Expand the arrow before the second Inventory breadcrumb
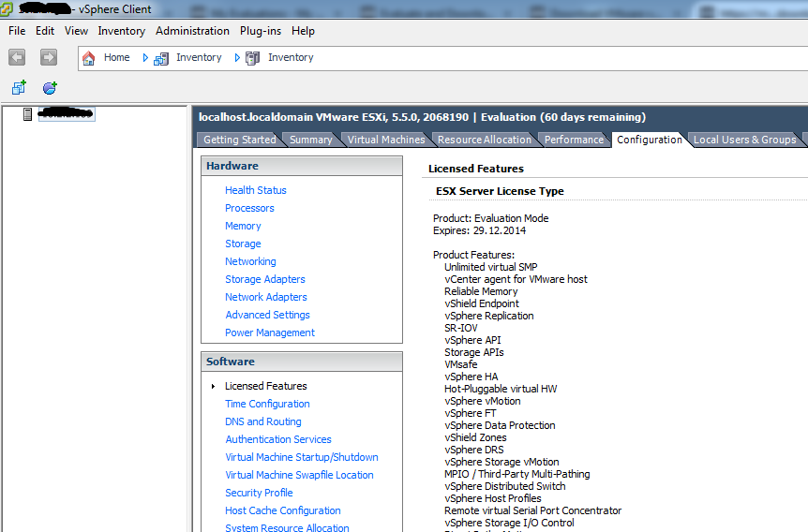 pyautogui.click(x=237, y=58)
